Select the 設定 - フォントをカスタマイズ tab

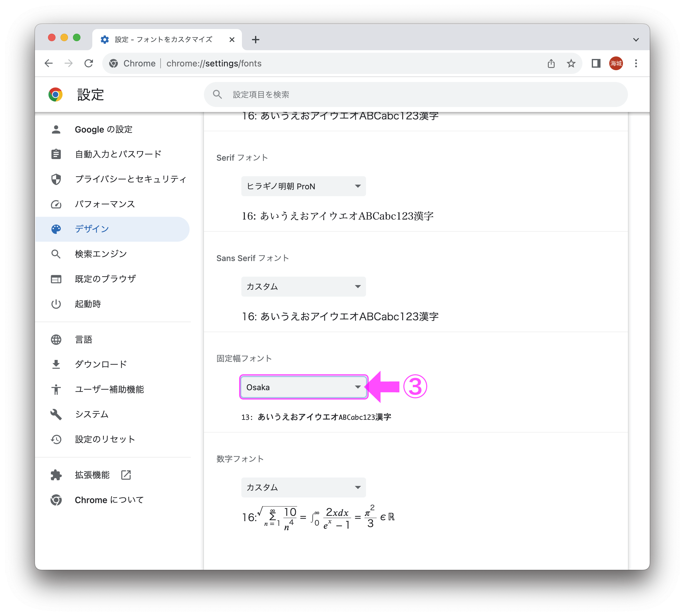point(167,40)
